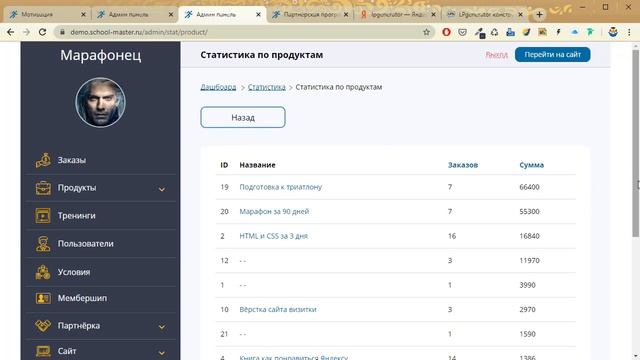Click the user avatar photo
Screen dimensions: 640x360
[100, 102]
